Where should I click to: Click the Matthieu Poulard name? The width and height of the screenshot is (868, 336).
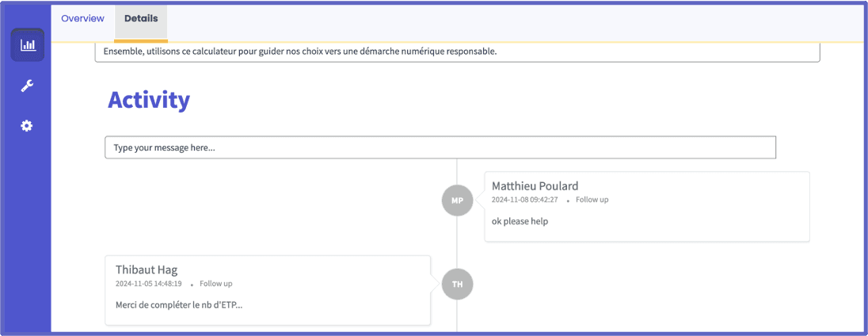[535, 186]
